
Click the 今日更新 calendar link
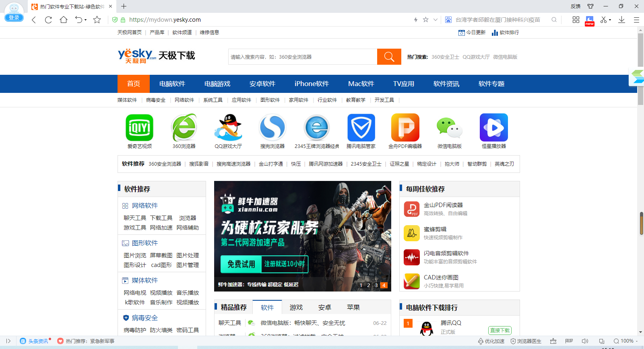click(472, 33)
